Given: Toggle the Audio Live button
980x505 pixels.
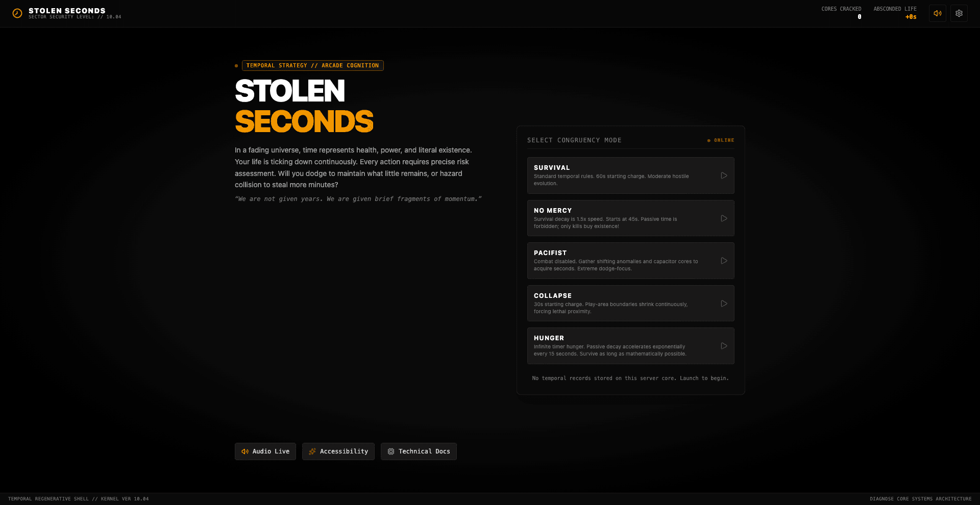Looking at the screenshot, I should point(265,451).
